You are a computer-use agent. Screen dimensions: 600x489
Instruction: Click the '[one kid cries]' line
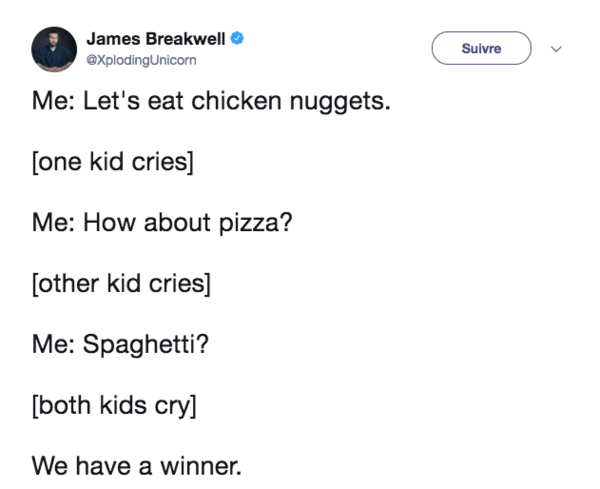tap(113, 162)
